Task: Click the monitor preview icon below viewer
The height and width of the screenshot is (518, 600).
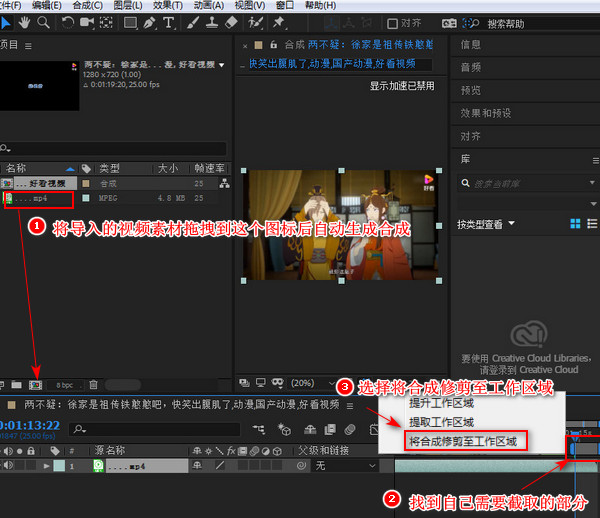Action: tap(261, 383)
